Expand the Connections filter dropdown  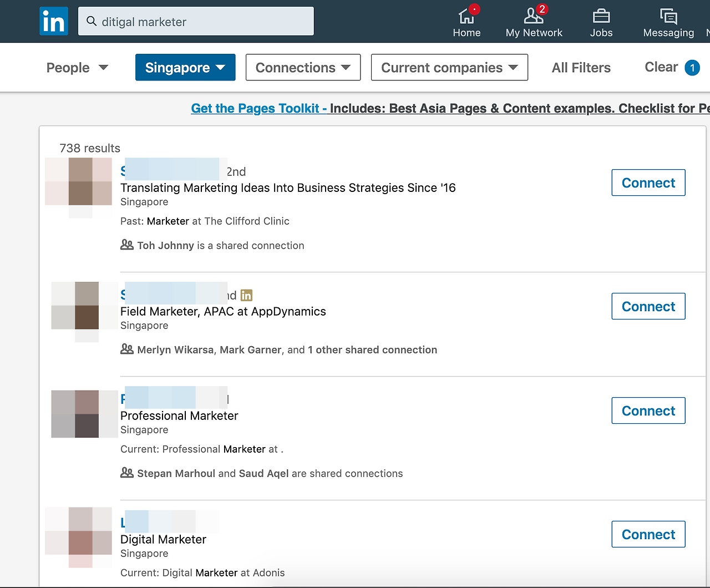pyautogui.click(x=303, y=67)
